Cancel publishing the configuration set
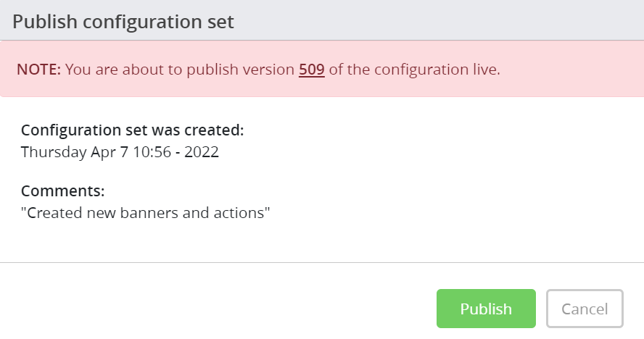 point(585,309)
